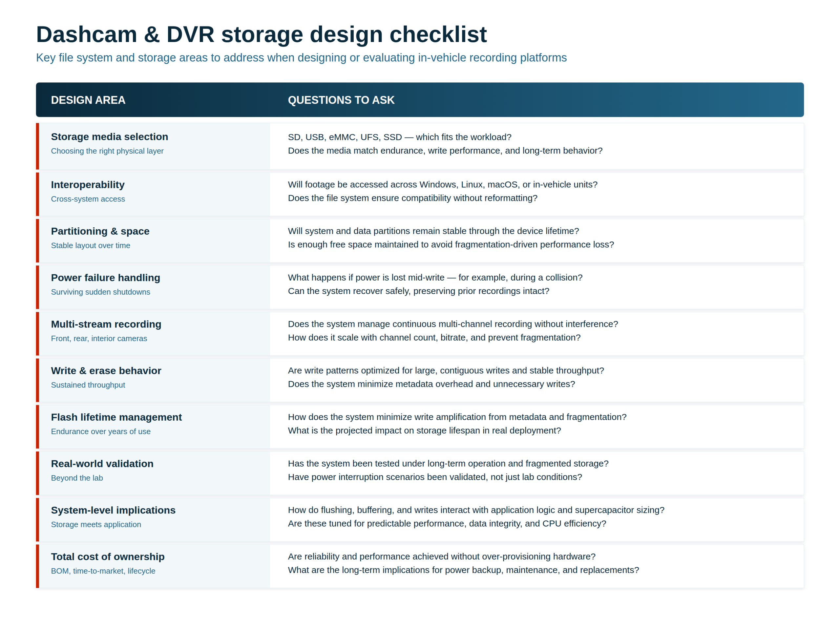This screenshot has height=630, width=840.
Task: Select the Storage media selection row title
Action: coord(109,137)
